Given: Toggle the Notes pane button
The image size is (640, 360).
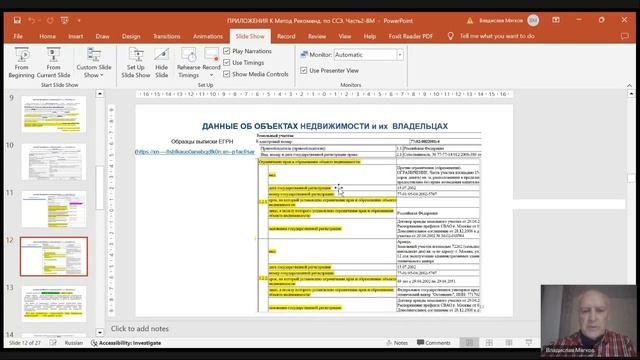Looking at the screenshot, I should [x=397, y=343].
